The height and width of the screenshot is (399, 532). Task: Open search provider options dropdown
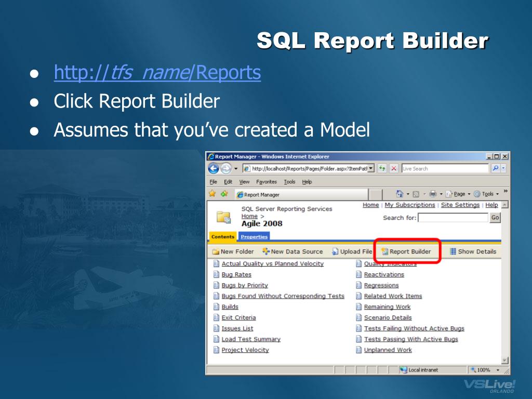pos(503,168)
